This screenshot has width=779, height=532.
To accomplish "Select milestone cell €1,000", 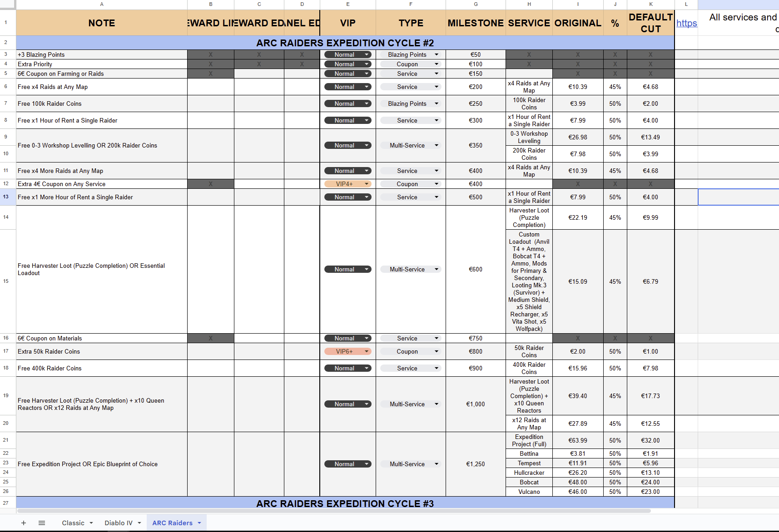I will 476,404.
